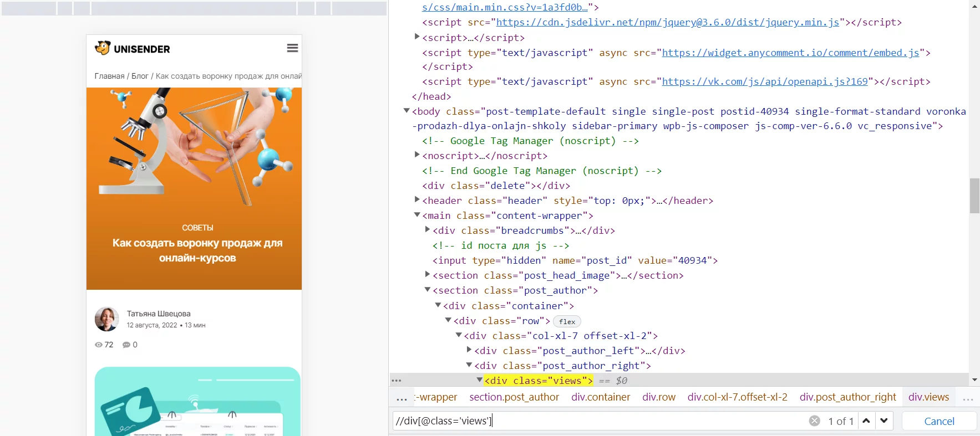The height and width of the screenshot is (436, 980).
Task: Click the 1 of 1 result counter
Action: 841,421
